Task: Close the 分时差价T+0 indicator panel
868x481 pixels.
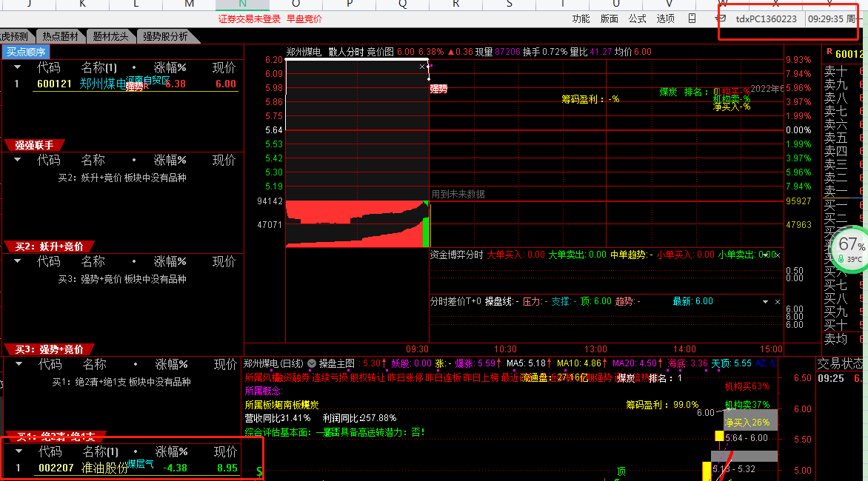Action: (778, 302)
